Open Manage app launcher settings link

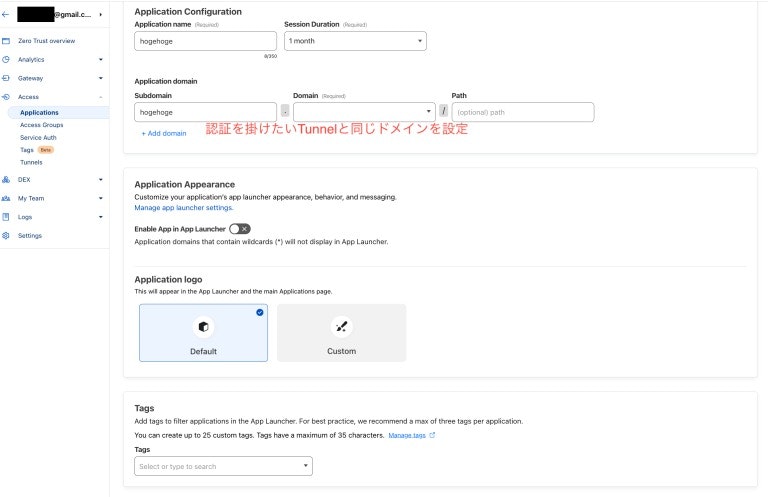coord(184,208)
